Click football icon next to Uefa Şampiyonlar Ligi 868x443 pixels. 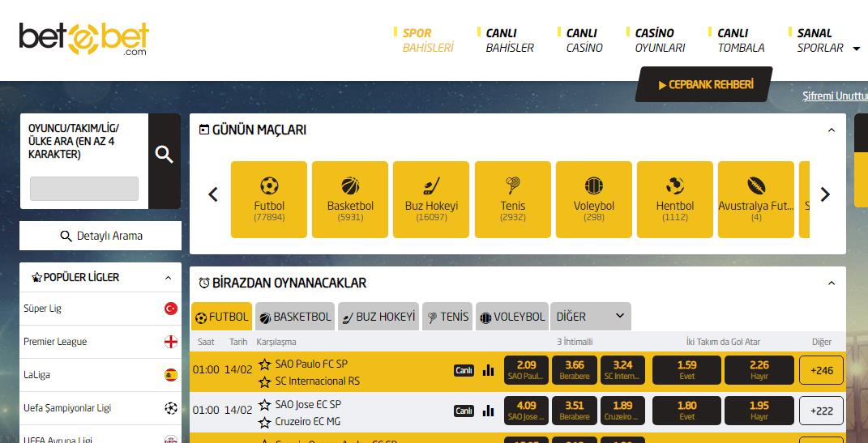tap(171, 408)
